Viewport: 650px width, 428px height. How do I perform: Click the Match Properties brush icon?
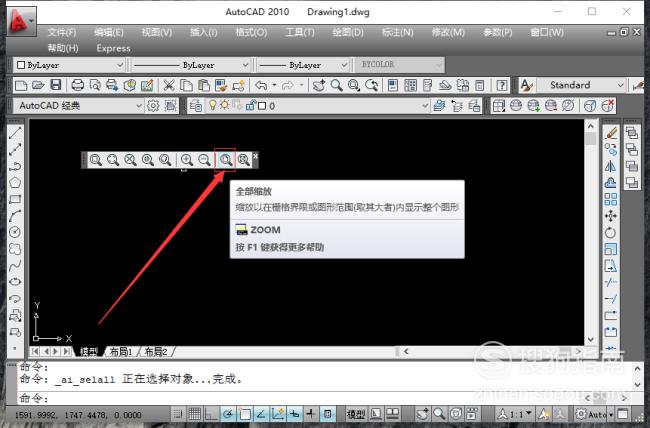pos(222,85)
